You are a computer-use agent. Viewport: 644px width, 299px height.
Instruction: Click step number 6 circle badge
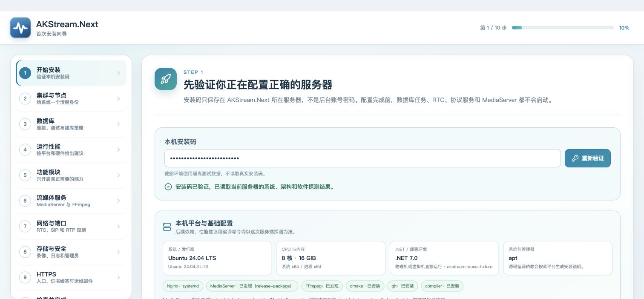25,201
